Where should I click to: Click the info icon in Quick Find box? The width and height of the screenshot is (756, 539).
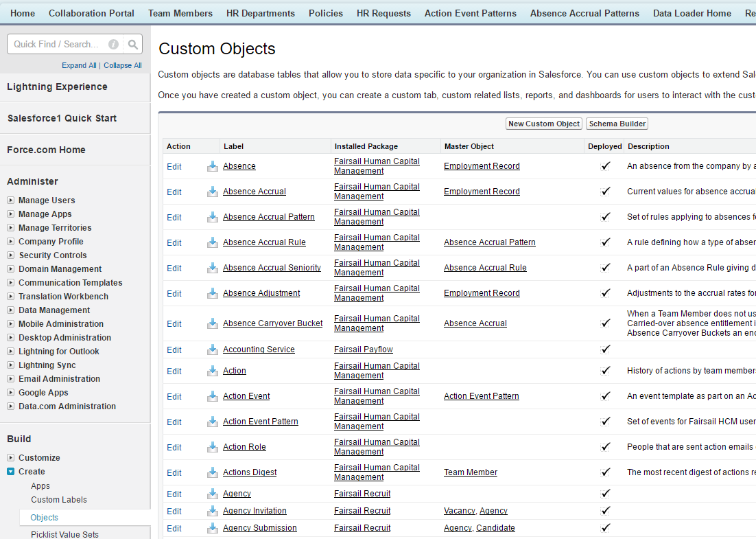(113, 45)
